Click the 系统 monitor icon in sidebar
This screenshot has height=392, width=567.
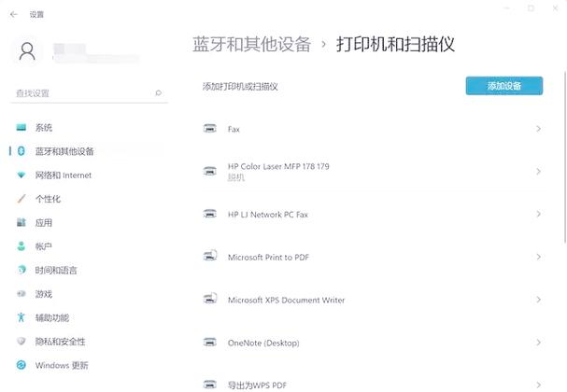point(21,127)
